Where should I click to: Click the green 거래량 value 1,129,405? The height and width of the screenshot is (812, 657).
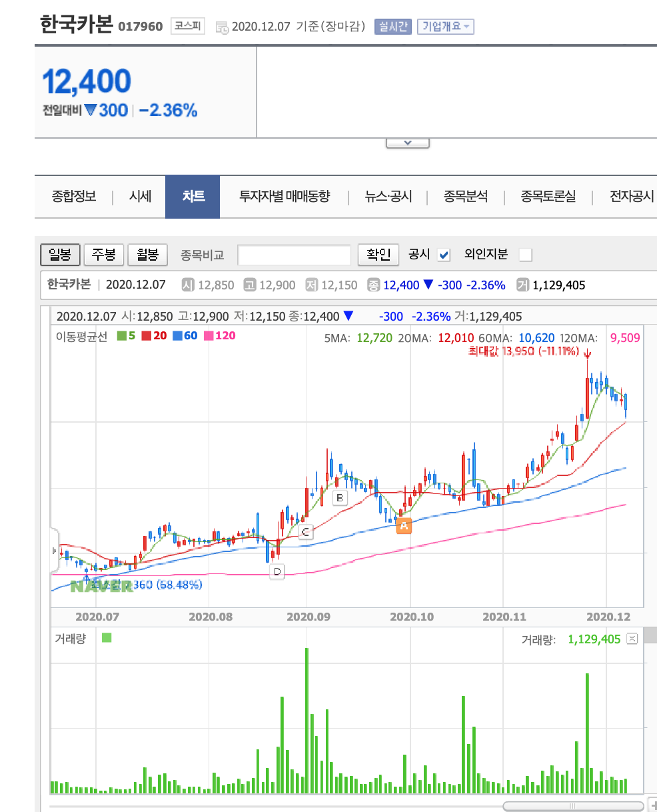tap(594, 639)
